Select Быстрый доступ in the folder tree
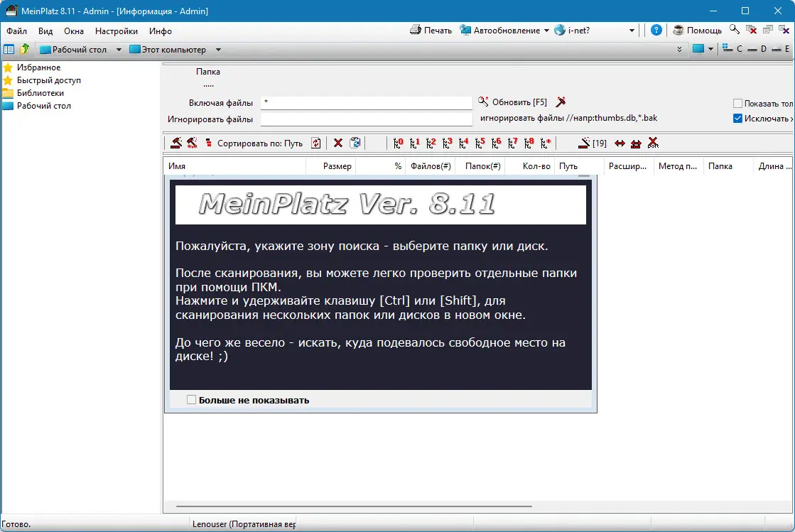Viewport: 795px width, 532px height. click(49, 80)
